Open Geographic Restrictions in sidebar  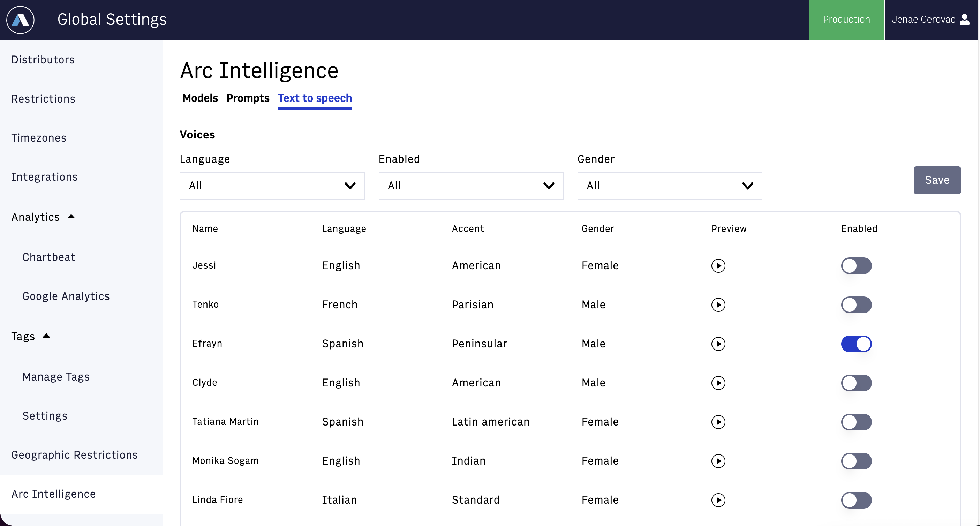point(74,455)
